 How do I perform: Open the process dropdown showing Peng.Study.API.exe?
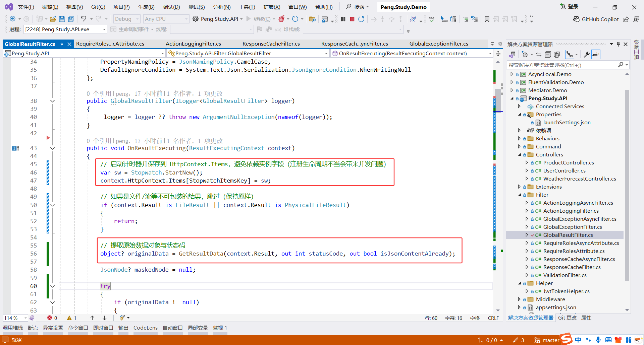[x=65, y=29]
